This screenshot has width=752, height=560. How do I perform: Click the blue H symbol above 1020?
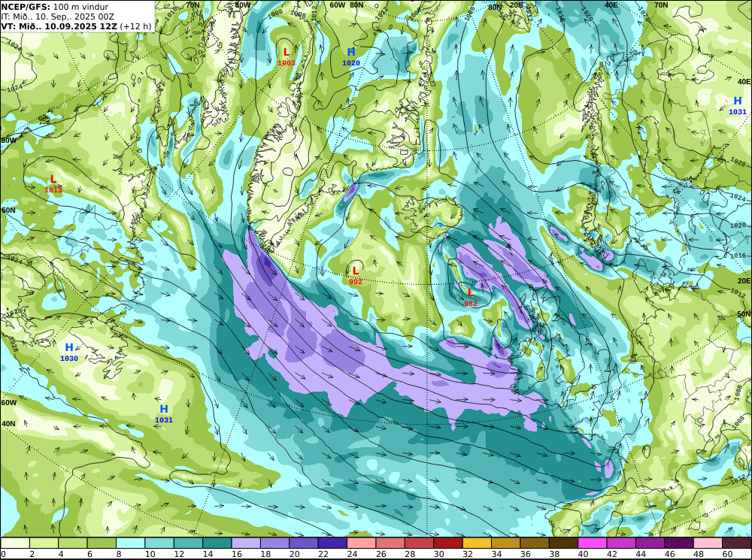[351, 53]
